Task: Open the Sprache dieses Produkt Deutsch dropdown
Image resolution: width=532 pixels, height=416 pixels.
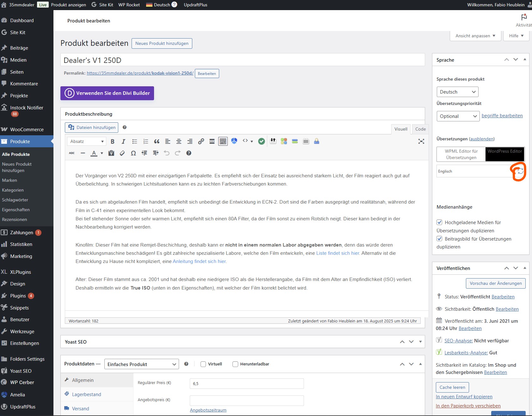Action: pos(457,92)
